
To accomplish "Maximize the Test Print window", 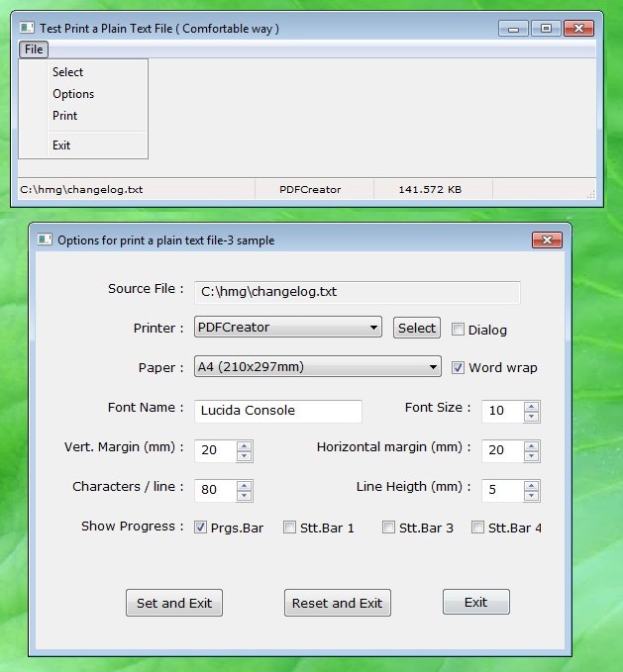I will [x=546, y=29].
